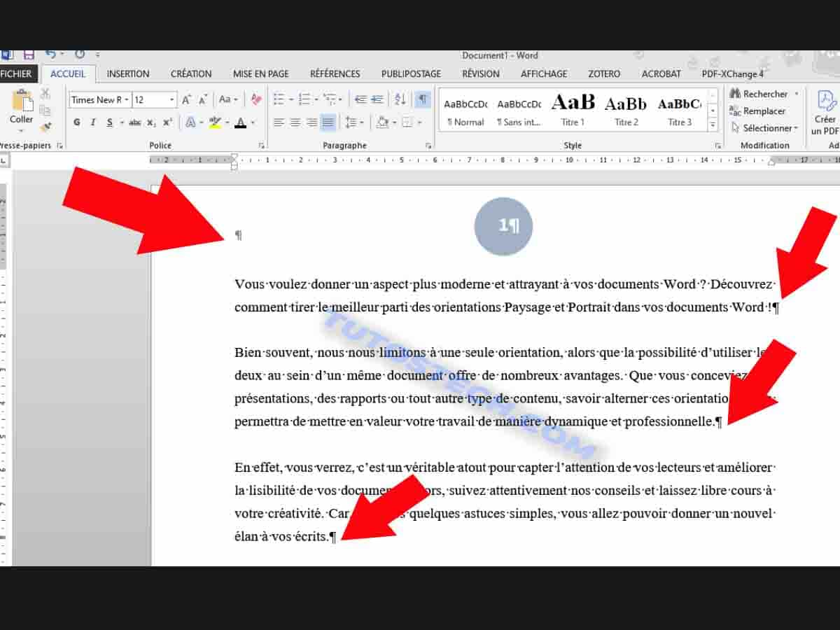The image size is (840, 630).
Task: Open the Times New Roman font name dropdown
Action: [x=127, y=100]
